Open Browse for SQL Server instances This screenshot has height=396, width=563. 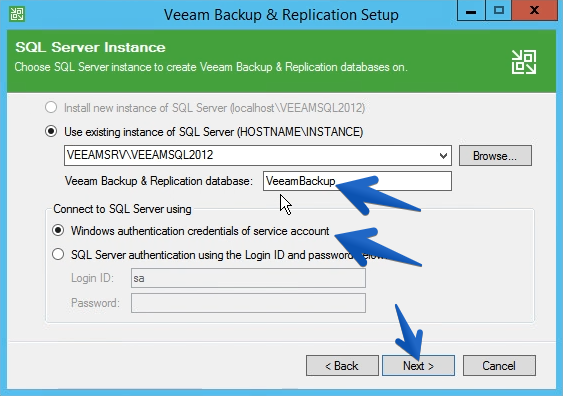tap(495, 155)
